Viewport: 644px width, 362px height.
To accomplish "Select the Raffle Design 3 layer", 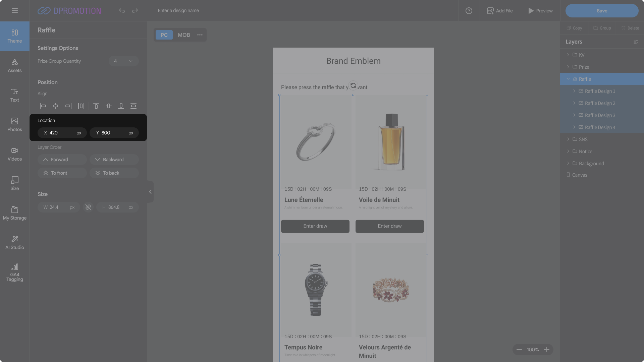I will pos(600,115).
